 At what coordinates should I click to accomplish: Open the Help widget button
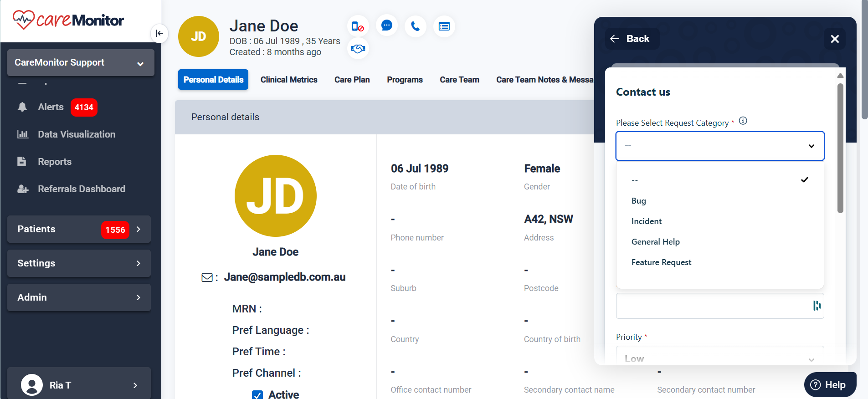(830, 384)
